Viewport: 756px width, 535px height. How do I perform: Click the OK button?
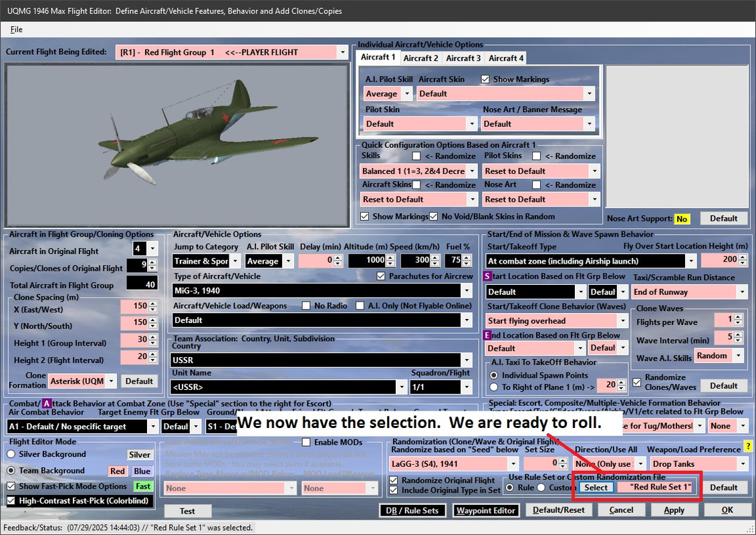(x=727, y=510)
